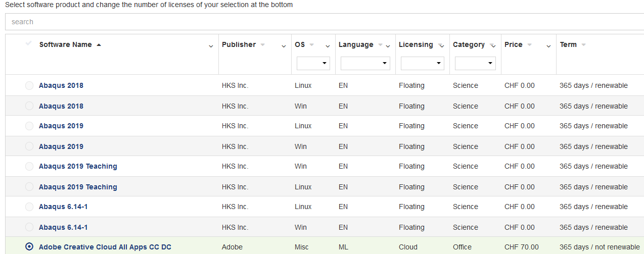Select Abaqus 2018 Linux radio button
The image size is (644, 254).
[x=29, y=85]
